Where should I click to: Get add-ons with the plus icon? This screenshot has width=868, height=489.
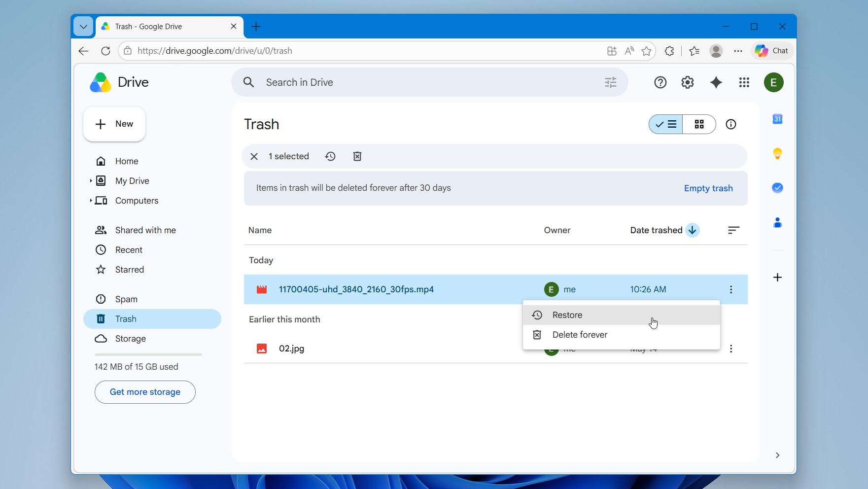777,278
